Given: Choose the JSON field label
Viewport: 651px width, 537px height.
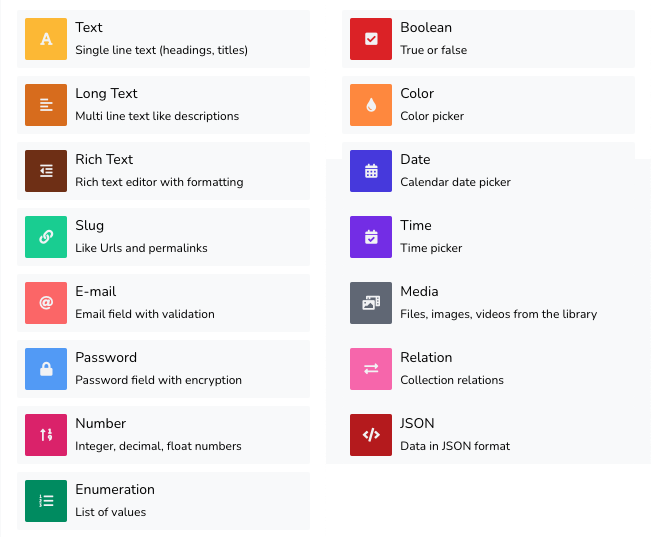Looking at the screenshot, I should 417,424.
